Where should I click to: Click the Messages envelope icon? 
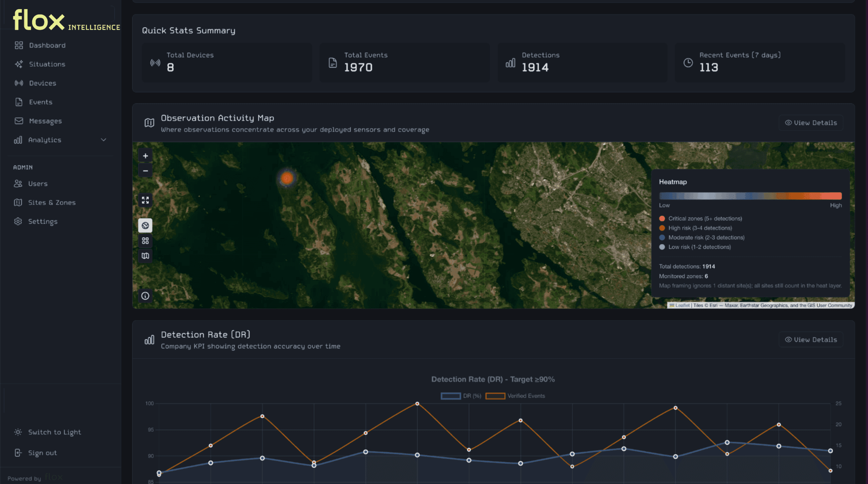pos(19,121)
